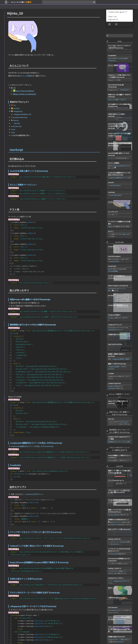
Task: Click the みじんこについて section heading
Action: click(19, 66)
